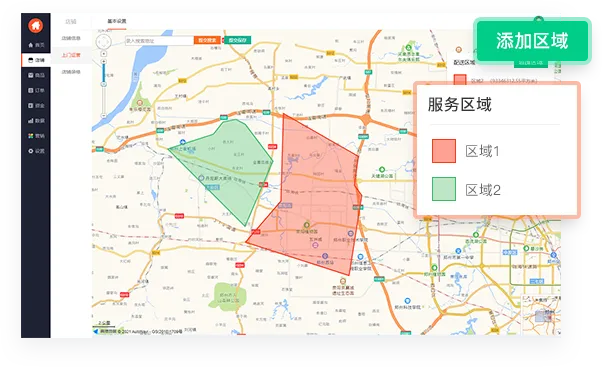Select 店铺 in the dark sidebar
Image resolution: width=602 pixels, height=367 pixels.
[36, 60]
